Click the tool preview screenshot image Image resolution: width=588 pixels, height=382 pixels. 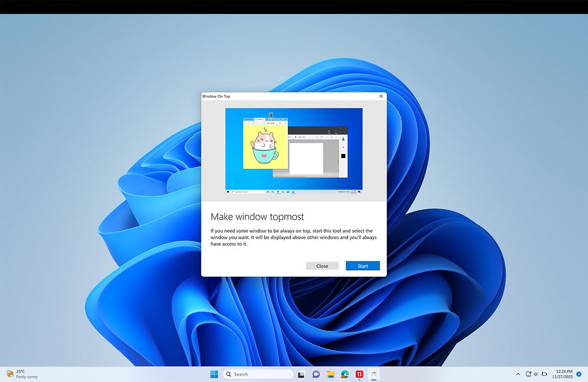293,150
